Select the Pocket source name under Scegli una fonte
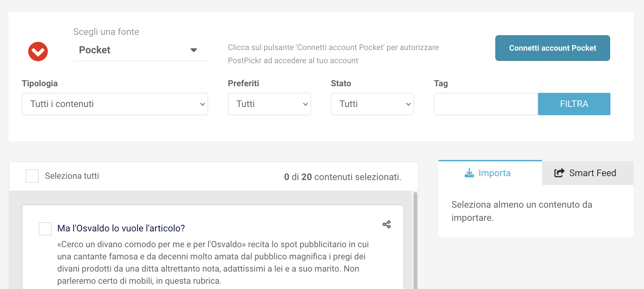Image resolution: width=644 pixels, height=289 pixels. 95,50
